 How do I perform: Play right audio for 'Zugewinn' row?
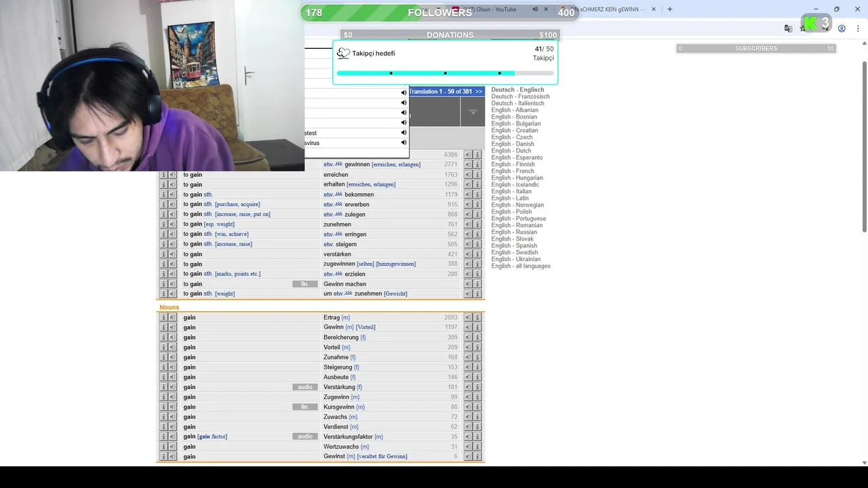click(x=468, y=396)
